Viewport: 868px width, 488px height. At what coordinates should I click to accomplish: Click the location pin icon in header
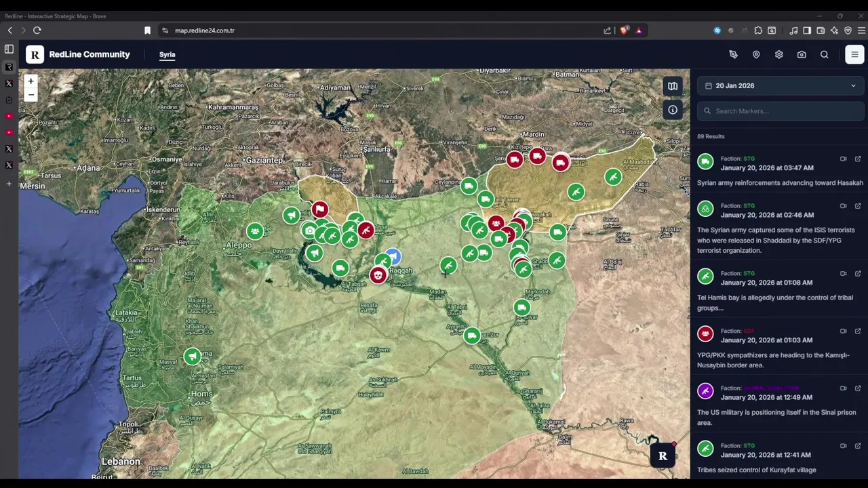click(756, 54)
